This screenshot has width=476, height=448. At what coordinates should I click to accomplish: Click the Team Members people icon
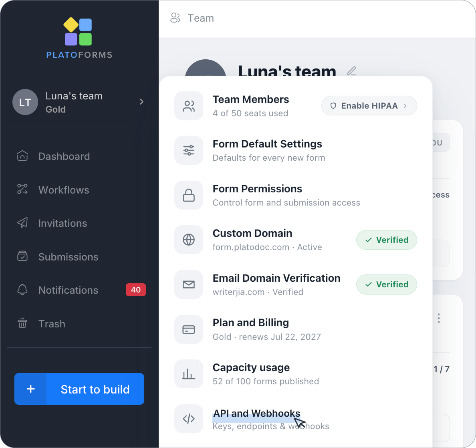coord(189,106)
